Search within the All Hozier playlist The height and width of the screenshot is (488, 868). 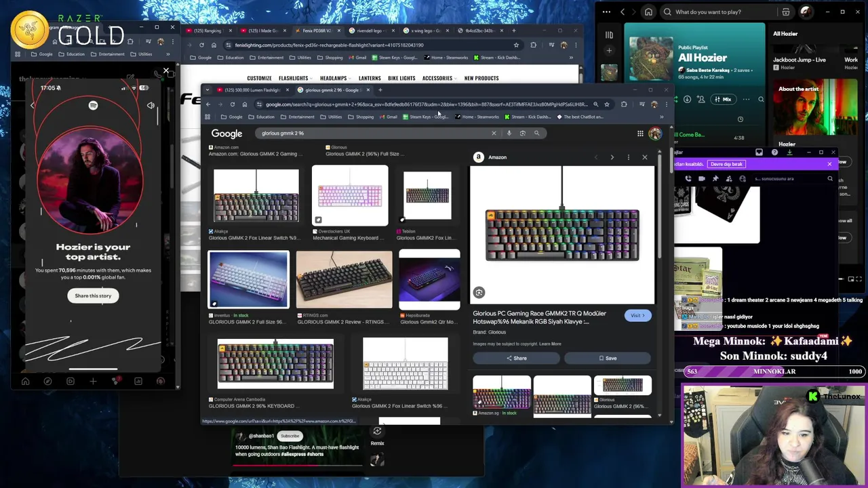(761, 99)
